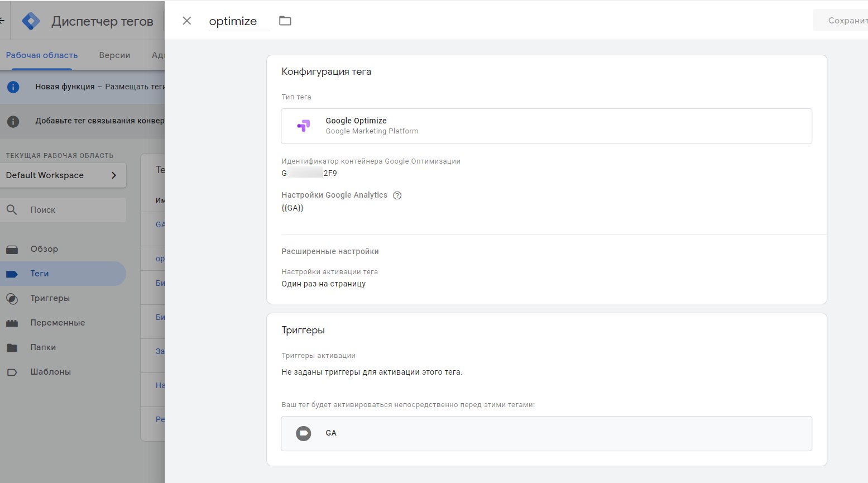This screenshot has width=868, height=483.
Task: Select the Google Optimize tag type box
Action: pyautogui.click(x=546, y=126)
